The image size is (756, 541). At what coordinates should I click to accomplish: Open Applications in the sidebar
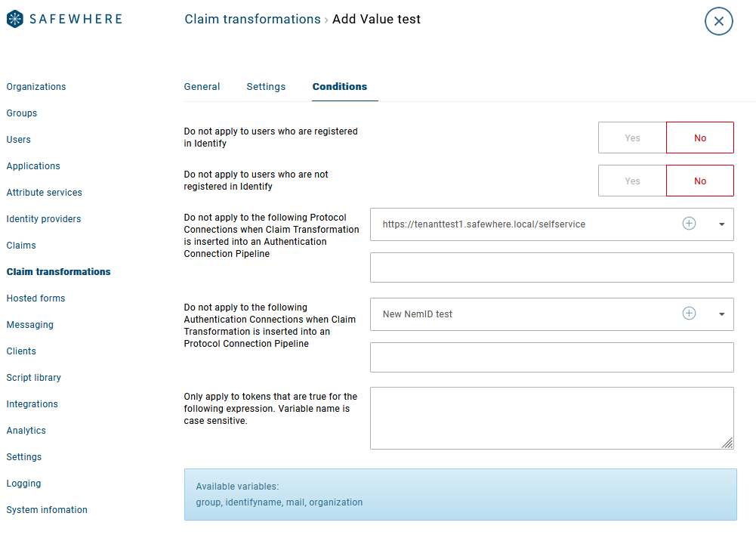33,166
